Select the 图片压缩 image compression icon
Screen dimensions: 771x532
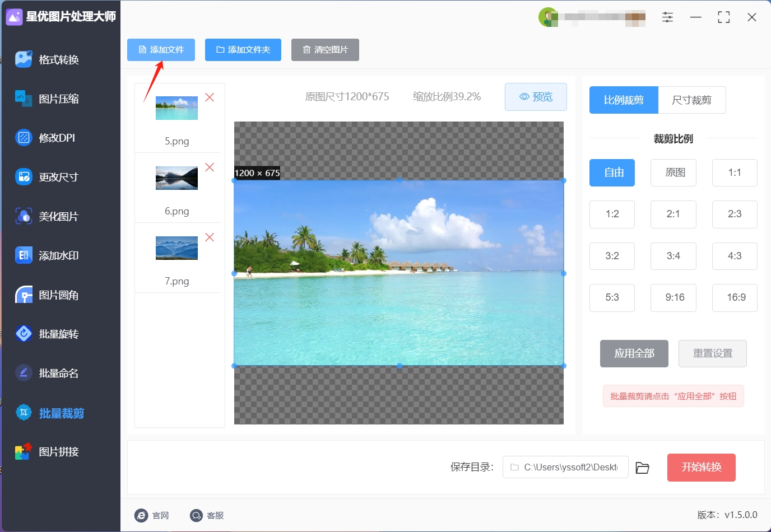24,99
